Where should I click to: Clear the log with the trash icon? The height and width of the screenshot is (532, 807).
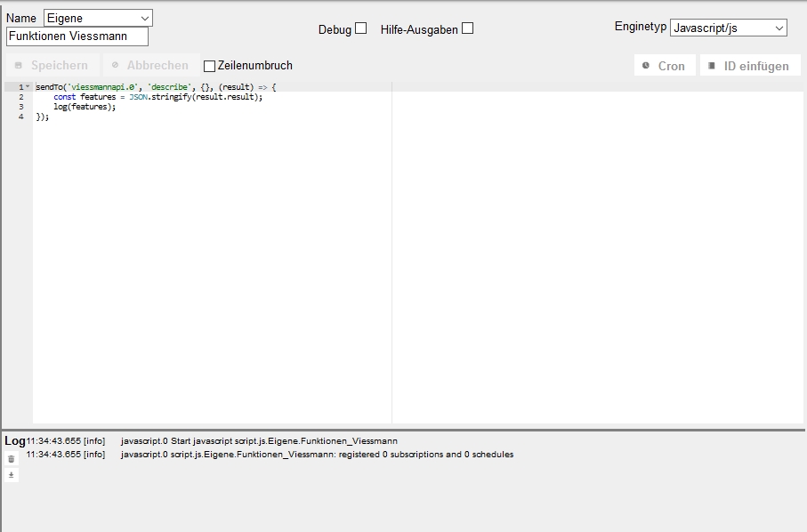coord(12,458)
